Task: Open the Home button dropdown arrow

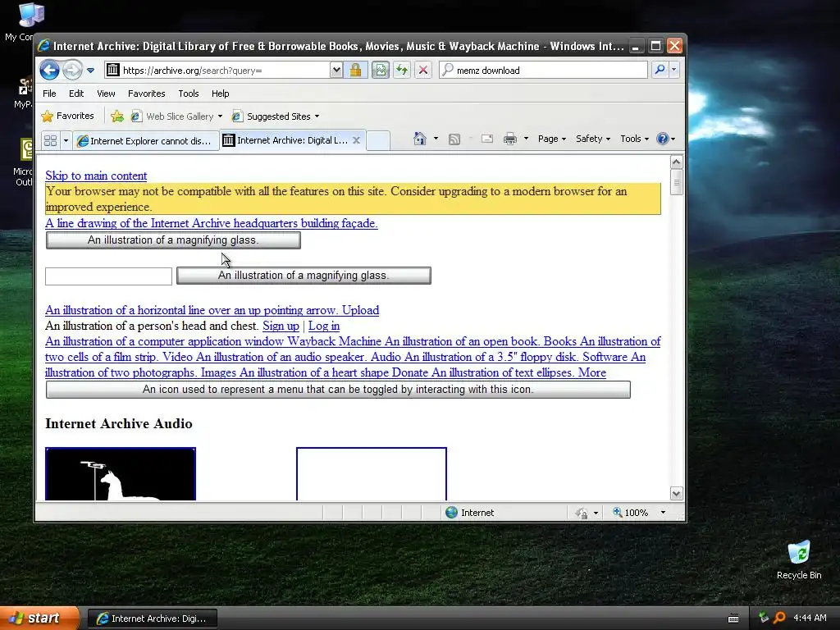Action: [436, 139]
